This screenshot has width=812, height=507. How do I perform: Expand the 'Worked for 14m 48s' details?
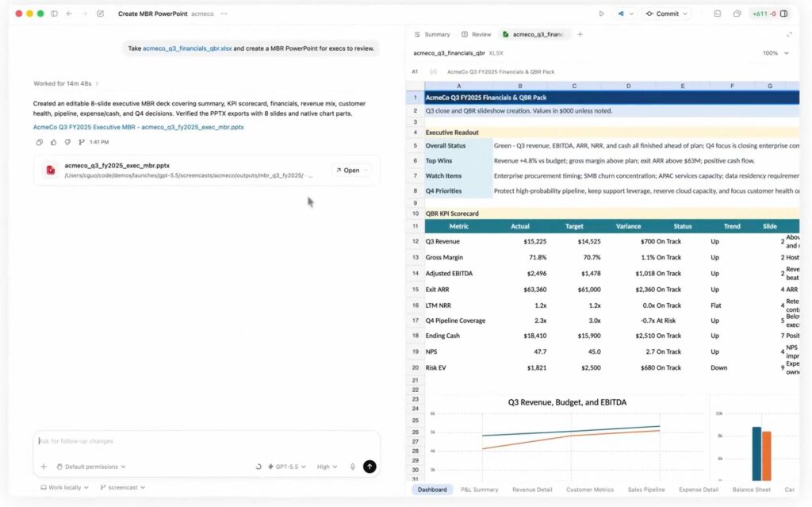pos(66,83)
